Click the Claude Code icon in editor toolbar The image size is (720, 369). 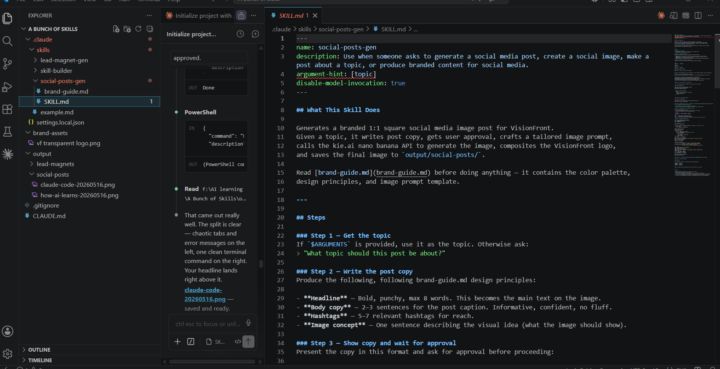(x=661, y=16)
